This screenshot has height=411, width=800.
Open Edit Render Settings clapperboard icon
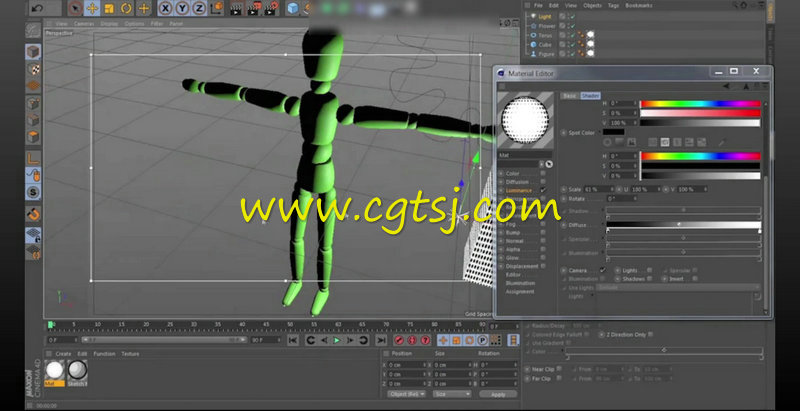[x=271, y=8]
